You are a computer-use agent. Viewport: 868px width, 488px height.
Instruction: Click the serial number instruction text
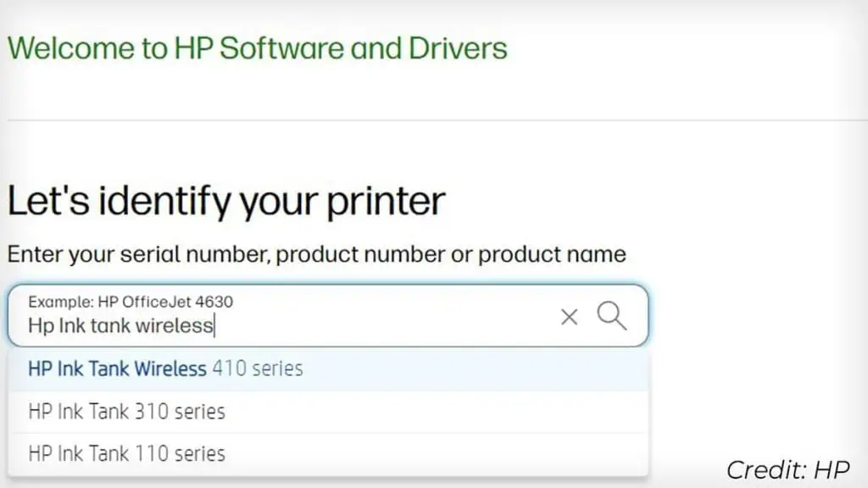tap(315, 253)
